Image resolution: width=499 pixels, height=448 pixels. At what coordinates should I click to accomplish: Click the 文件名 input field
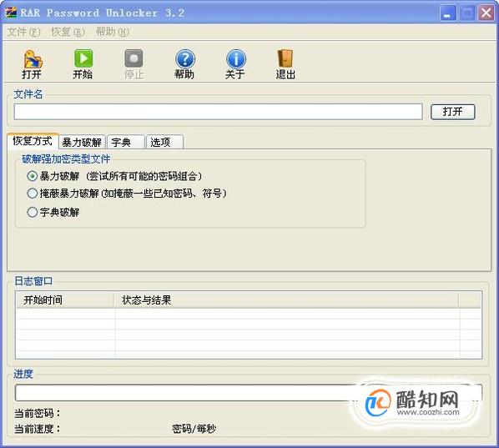[219, 112]
